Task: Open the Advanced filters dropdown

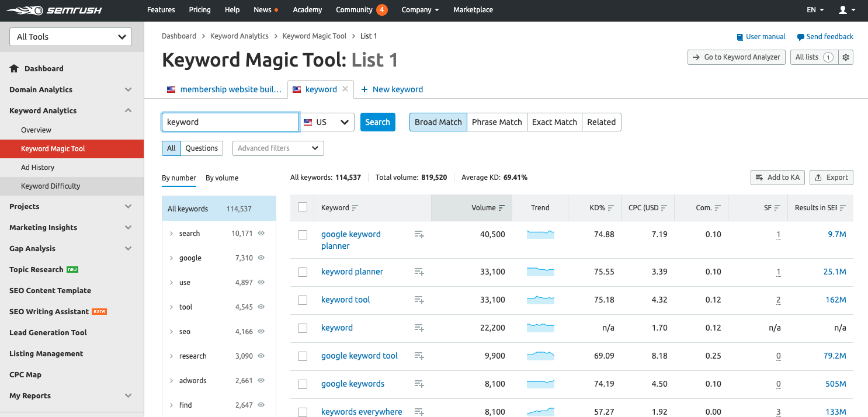Action: [x=278, y=148]
